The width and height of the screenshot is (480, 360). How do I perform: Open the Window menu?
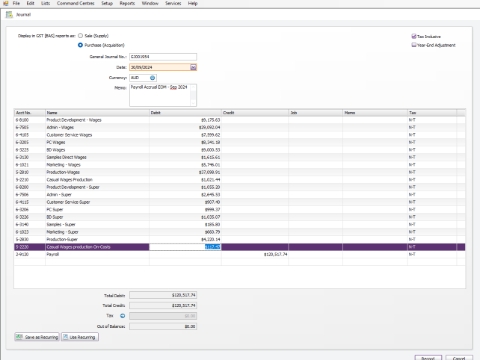pos(150,3)
